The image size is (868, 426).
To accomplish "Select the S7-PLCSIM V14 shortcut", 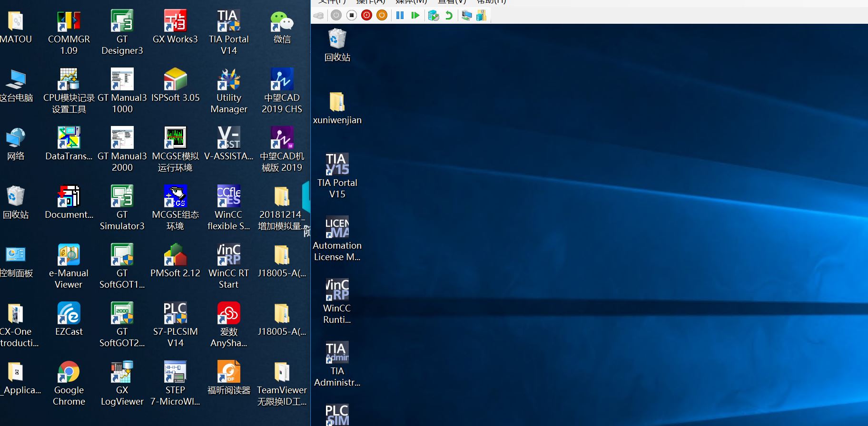I will click(x=175, y=314).
